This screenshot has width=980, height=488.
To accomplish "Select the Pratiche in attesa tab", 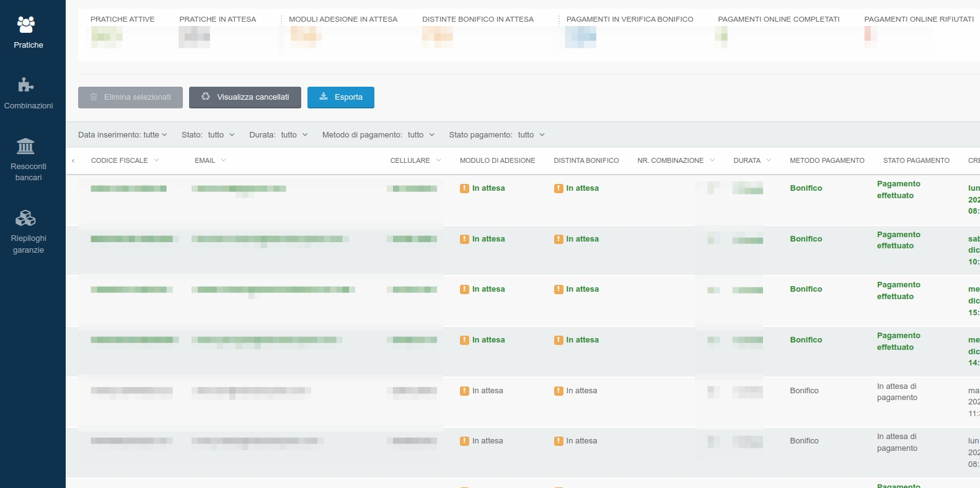I will [x=218, y=19].
